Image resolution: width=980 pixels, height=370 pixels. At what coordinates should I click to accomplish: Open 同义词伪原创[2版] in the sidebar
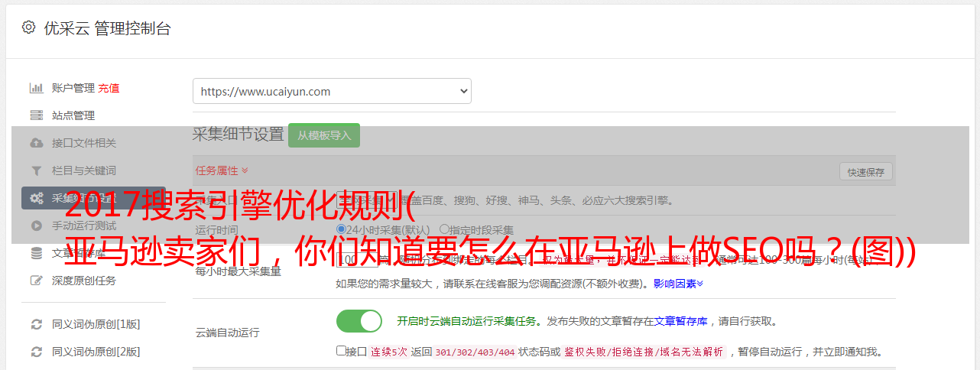96,352
